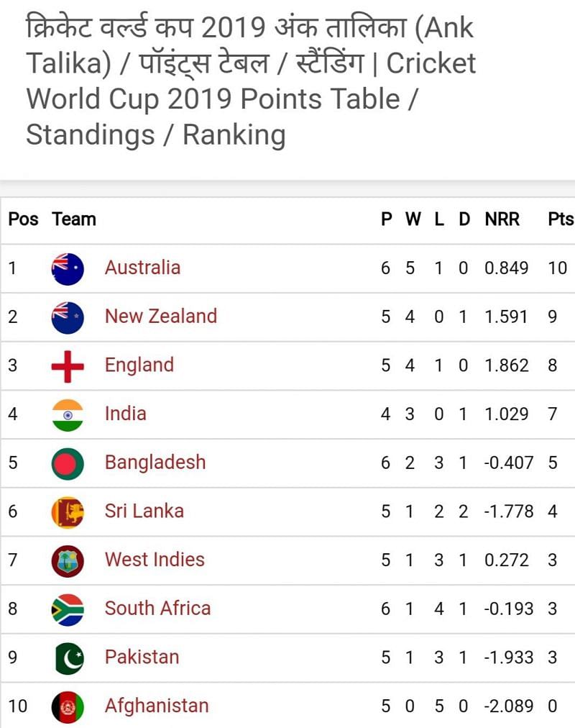Click the India flag icon
This screenshot has height=728, width=575.
(x=68, y=415)
